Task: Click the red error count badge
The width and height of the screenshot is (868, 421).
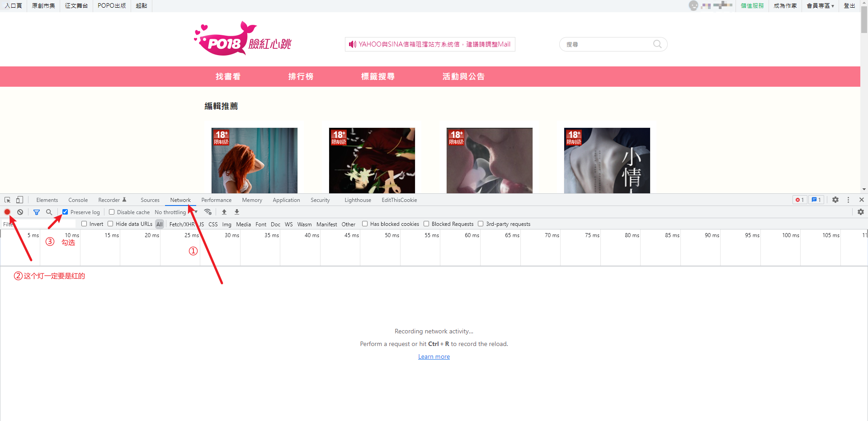Action: click(x=800, y=200)
